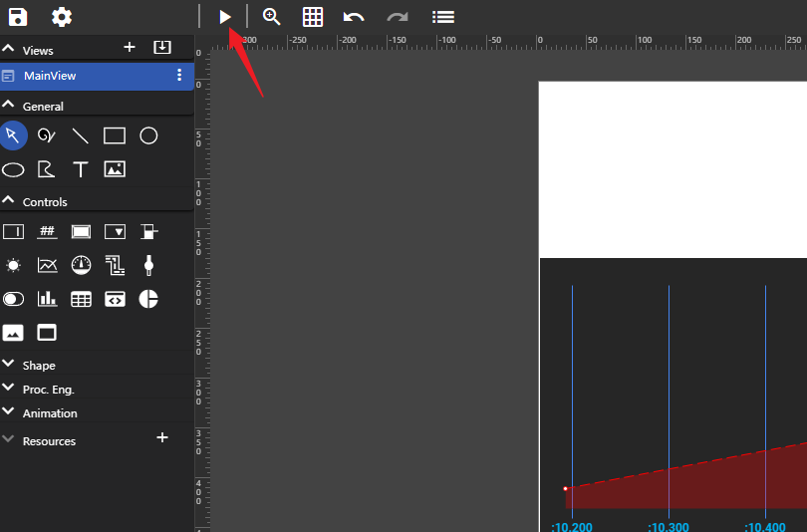Click the :10.200 time axis label
807x532 pixels.
pyautogui.click(x=572, y=527)
